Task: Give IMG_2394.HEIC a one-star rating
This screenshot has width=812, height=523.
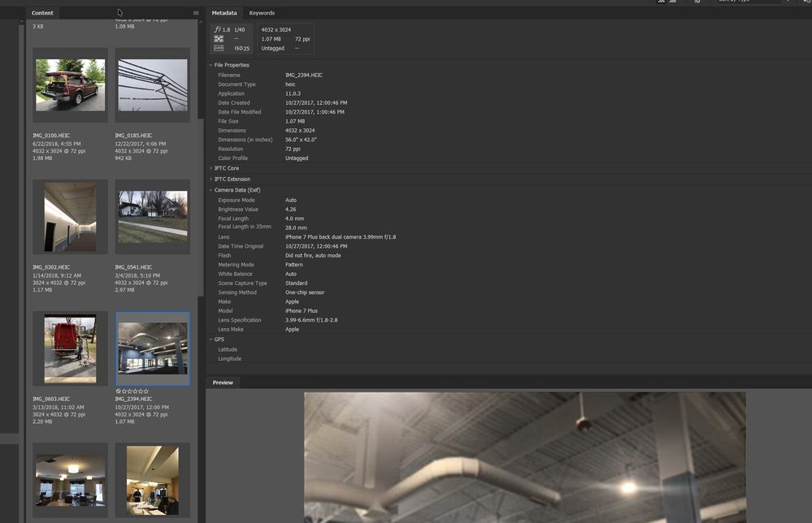Action: tap(124, 391)
